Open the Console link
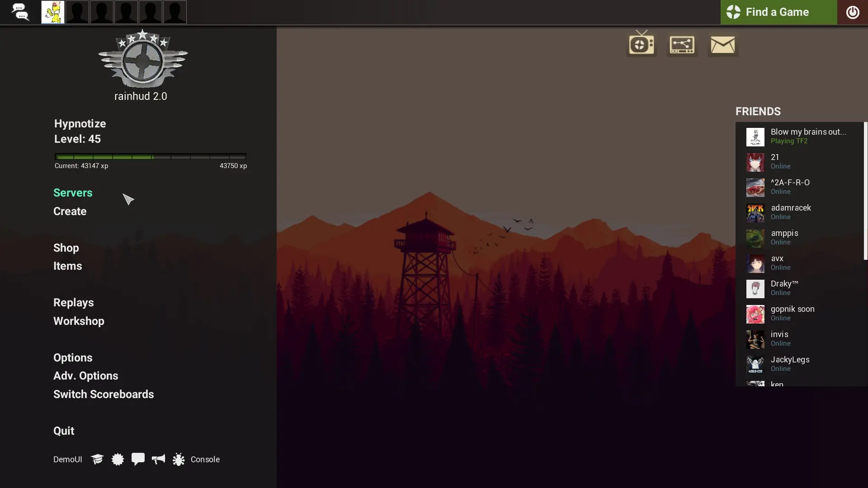This screenshot has width=868, height=488. click(x=205, y=459)
